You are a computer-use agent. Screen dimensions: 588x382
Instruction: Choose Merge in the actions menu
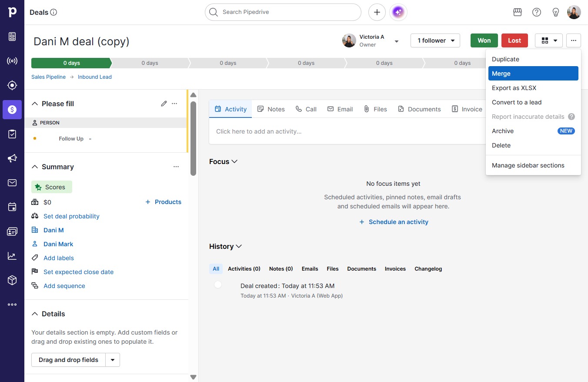click(x=533, y=74)
